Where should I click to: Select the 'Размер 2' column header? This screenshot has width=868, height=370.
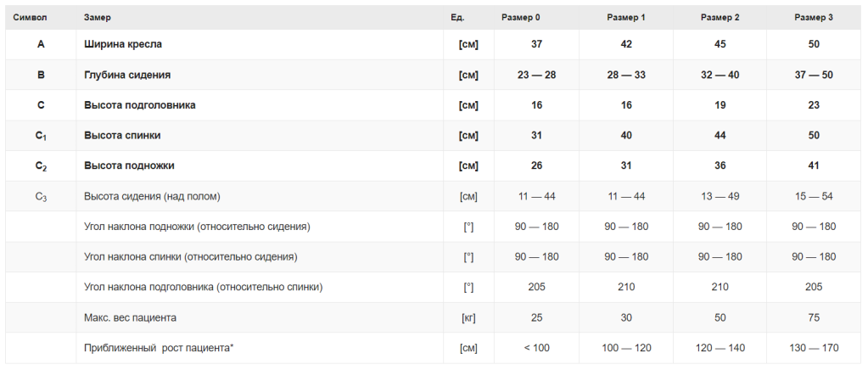[x=720, y=18]
